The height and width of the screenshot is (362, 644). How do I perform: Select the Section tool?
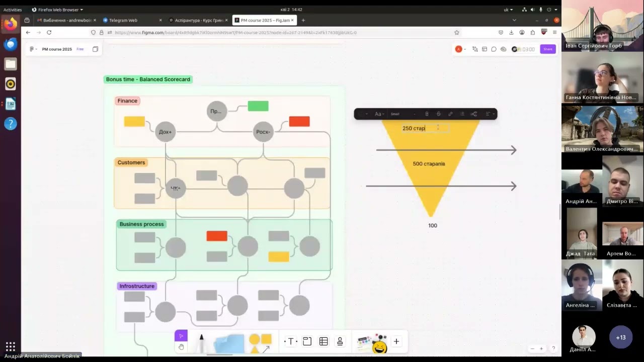point(307,342)
